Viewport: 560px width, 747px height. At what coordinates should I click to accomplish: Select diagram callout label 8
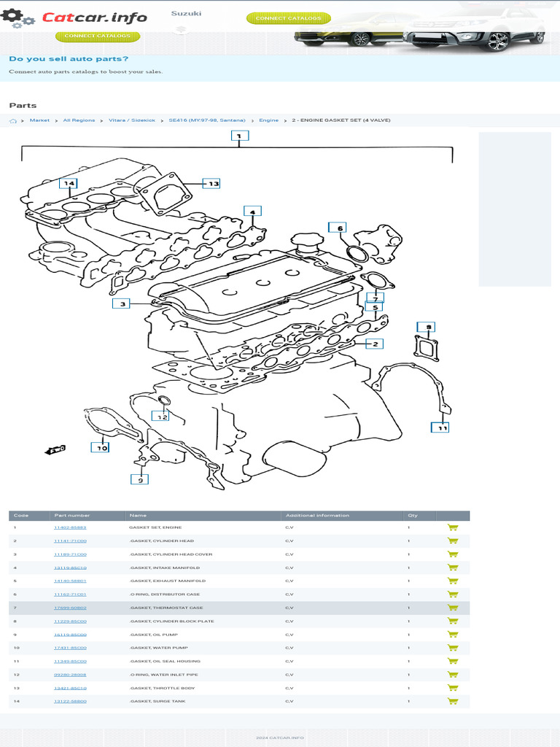coord(426,327)
